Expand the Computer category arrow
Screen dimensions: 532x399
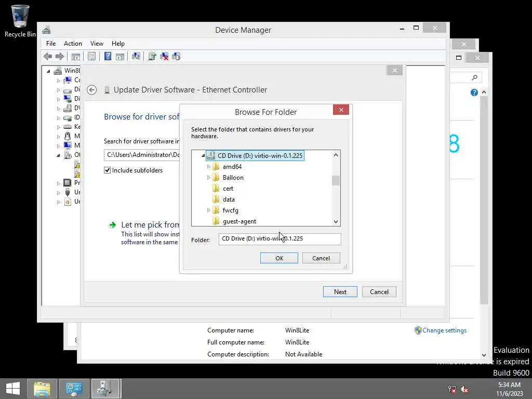pos(58,81)
